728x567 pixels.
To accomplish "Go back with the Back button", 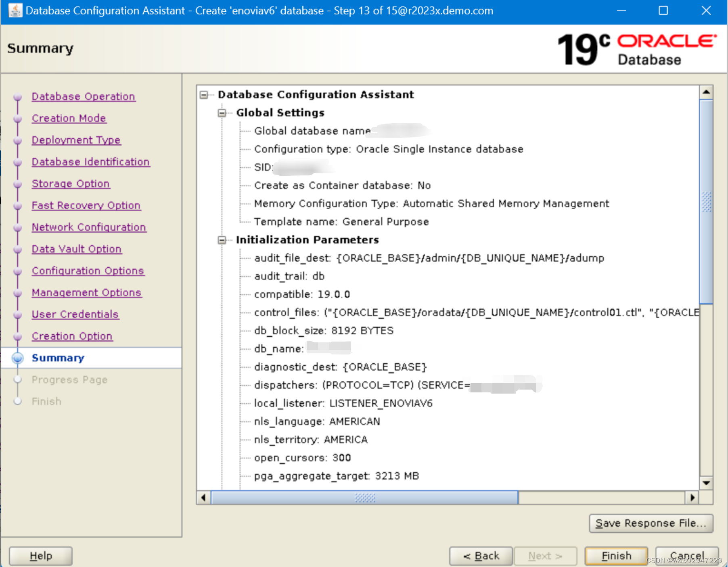I will tap(481, 556).
